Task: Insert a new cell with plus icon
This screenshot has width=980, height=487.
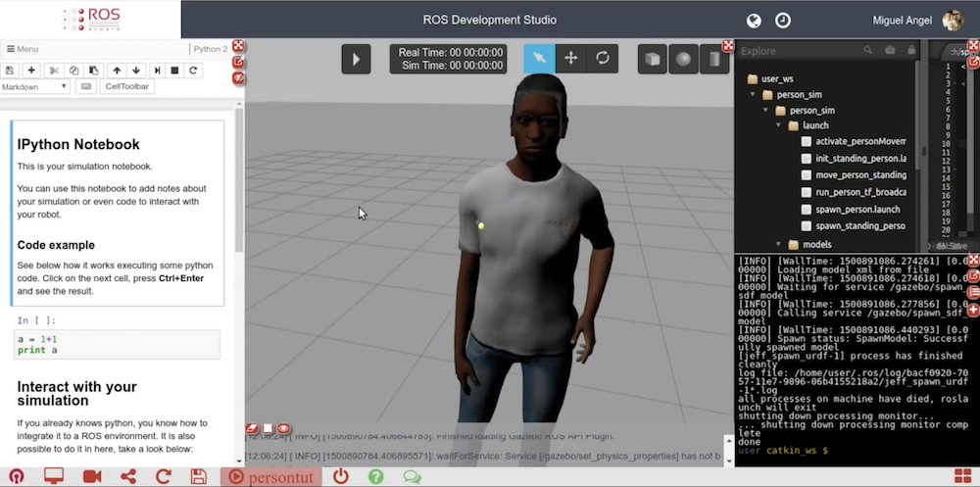Action: pos(31,71)
